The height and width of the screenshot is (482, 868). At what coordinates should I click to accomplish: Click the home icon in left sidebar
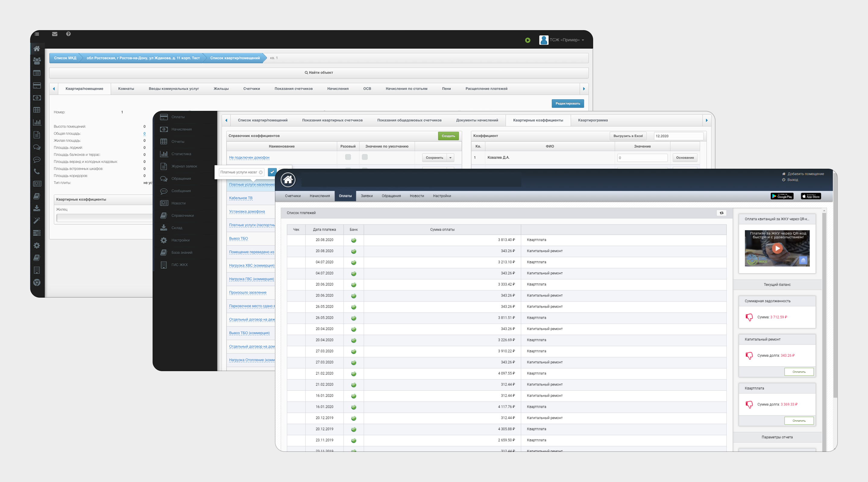37,49
